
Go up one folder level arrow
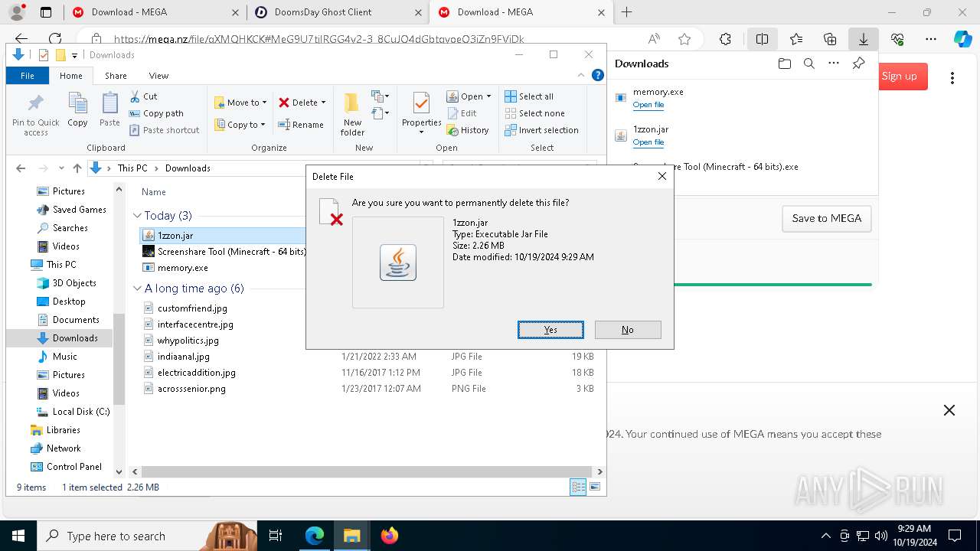(x=77, y=168)
